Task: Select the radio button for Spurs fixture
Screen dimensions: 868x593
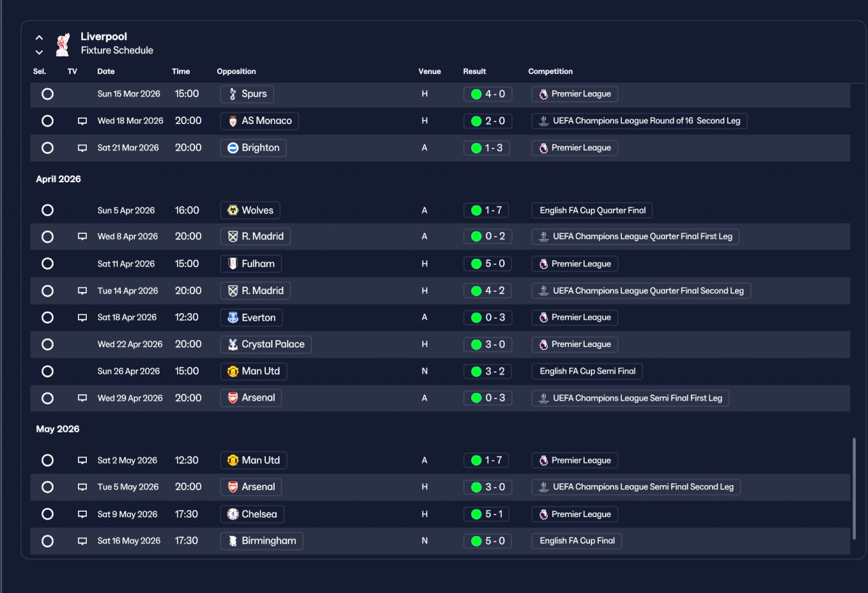Action: [x=47, y=94]
